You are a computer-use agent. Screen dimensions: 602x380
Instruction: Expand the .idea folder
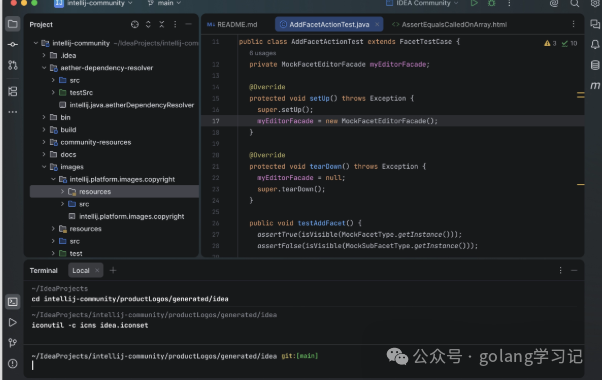44,55
